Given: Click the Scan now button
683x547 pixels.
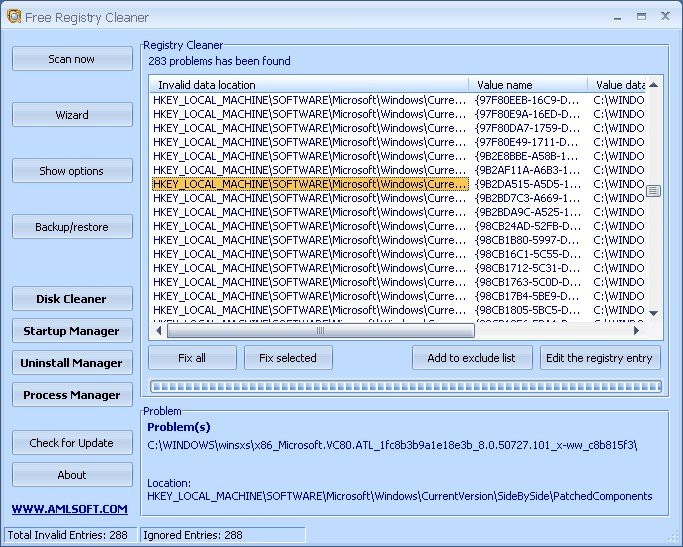Looking at the screenshot, I should [x=72, y=59].
